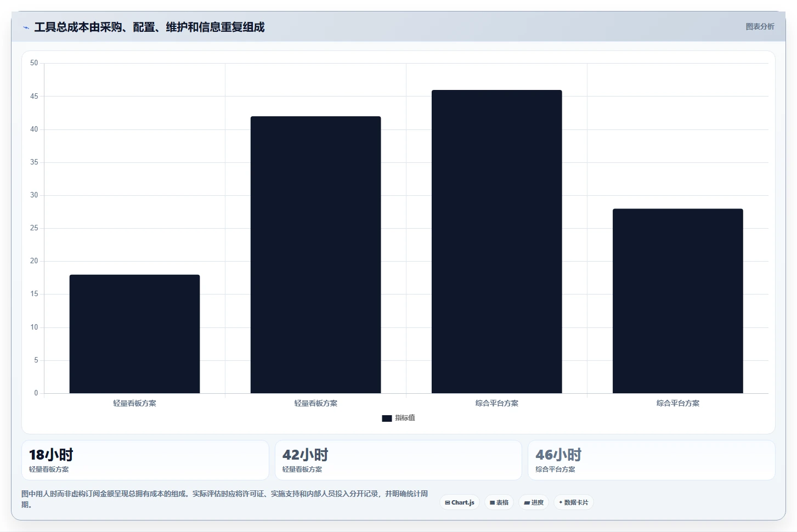Click the y-axis tick label 45
Screen dimensions: 797x532
pyautogui.click(x=34, y=97)
